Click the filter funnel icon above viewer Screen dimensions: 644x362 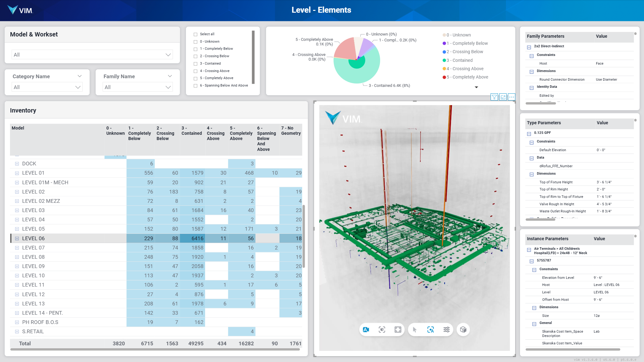(494, 97)
